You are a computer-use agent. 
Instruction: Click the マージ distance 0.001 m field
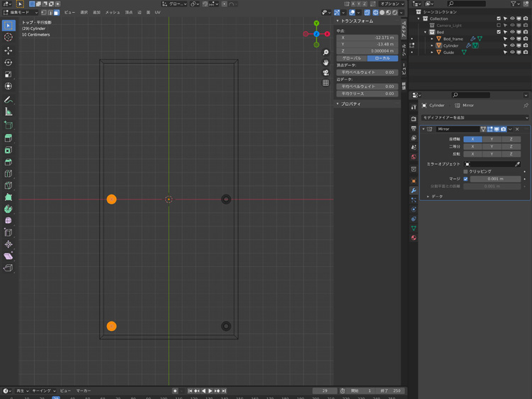494,179
